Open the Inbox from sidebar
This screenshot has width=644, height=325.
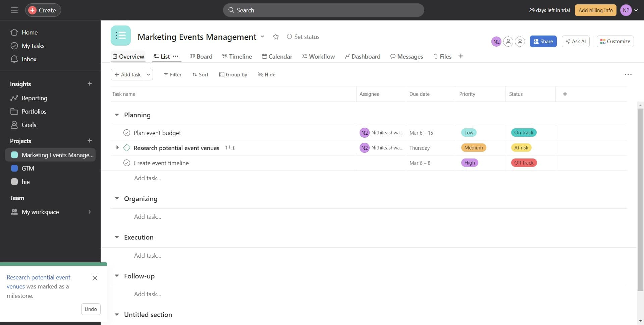click(29, 59)
